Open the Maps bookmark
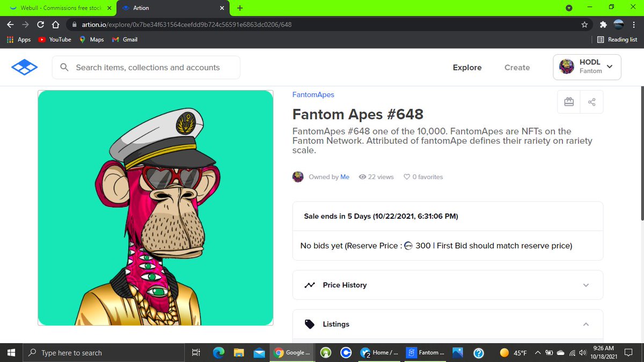This screenshot has height=362, width=644. pyautogui.click(x=92, y=39)
